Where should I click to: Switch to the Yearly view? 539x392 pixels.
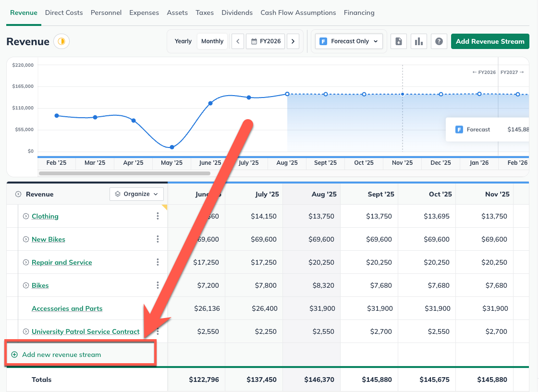tap(183, 41)
